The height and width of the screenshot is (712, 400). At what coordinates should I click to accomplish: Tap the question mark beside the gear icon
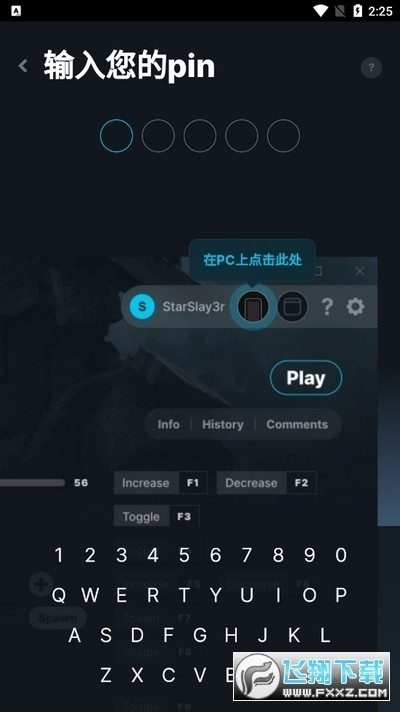click(x=327, y=307)
